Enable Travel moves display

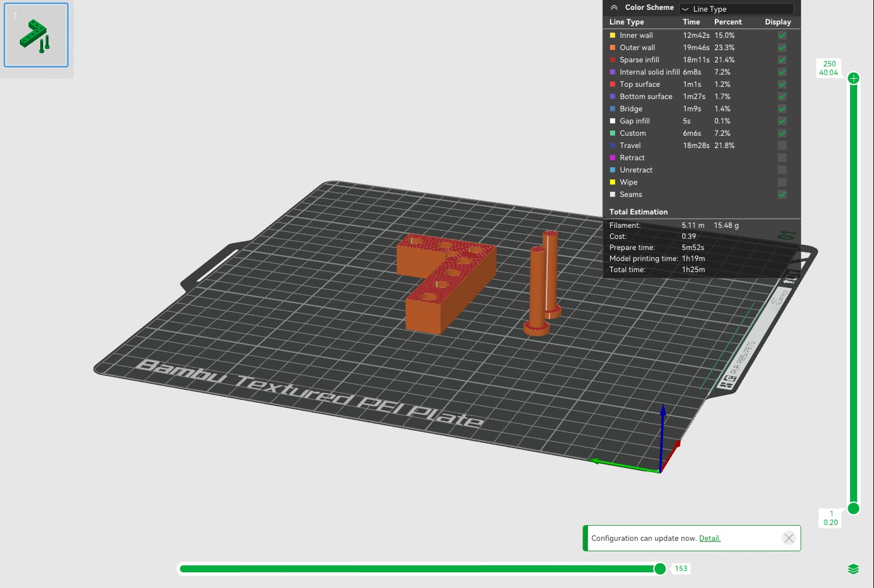[x=782, y=146]
